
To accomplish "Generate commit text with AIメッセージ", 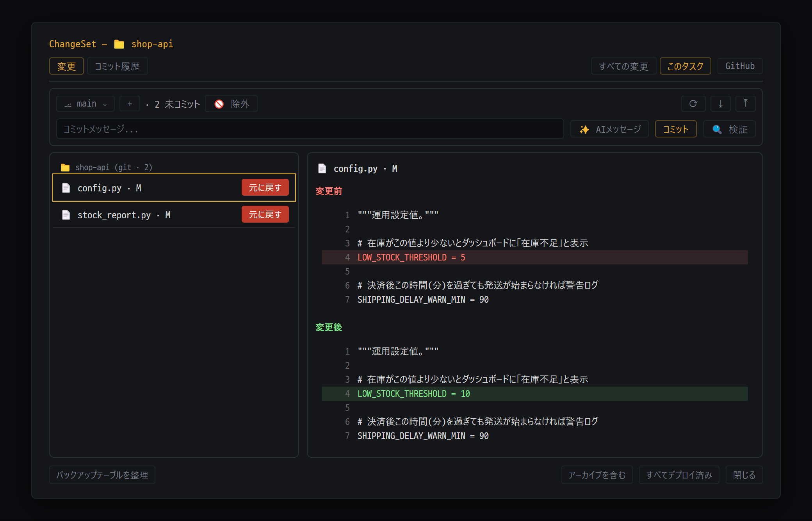I will (x=609, y=129).
